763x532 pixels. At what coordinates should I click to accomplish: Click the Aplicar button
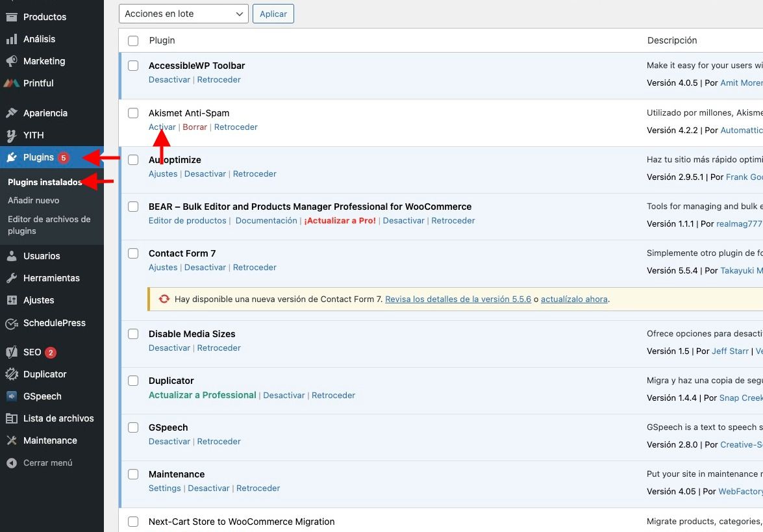point(273,14)
